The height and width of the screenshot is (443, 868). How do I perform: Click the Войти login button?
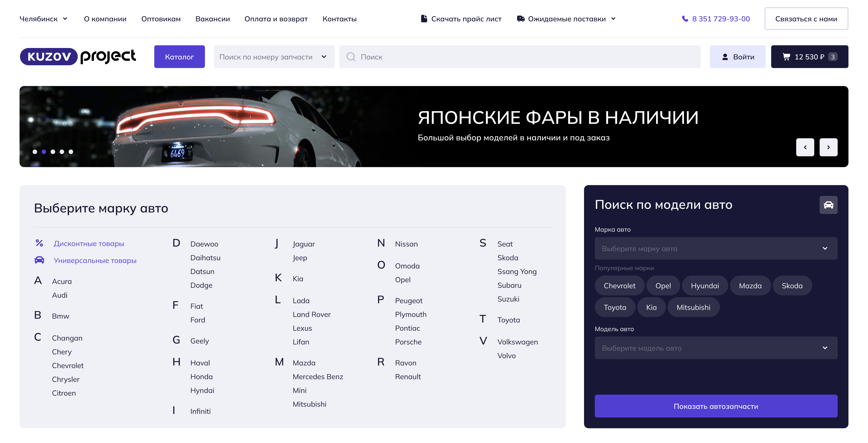(x=737, y=57)
